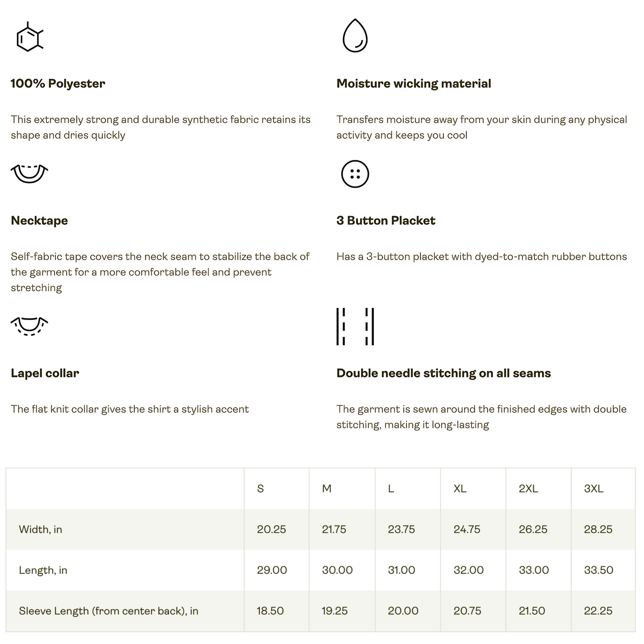This screenshot has width=644, height=644.
Task: Click the double needle stitching icon
Action: point(355,326)
